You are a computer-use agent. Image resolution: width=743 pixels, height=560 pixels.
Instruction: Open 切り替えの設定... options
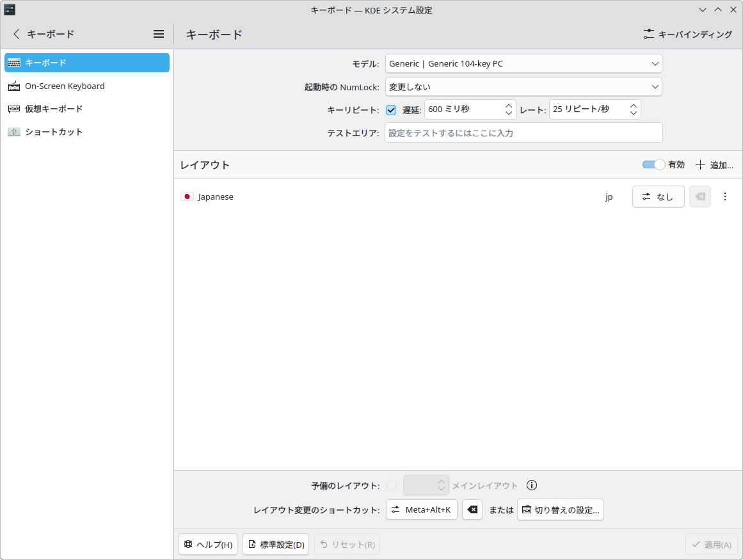point(561,510)
